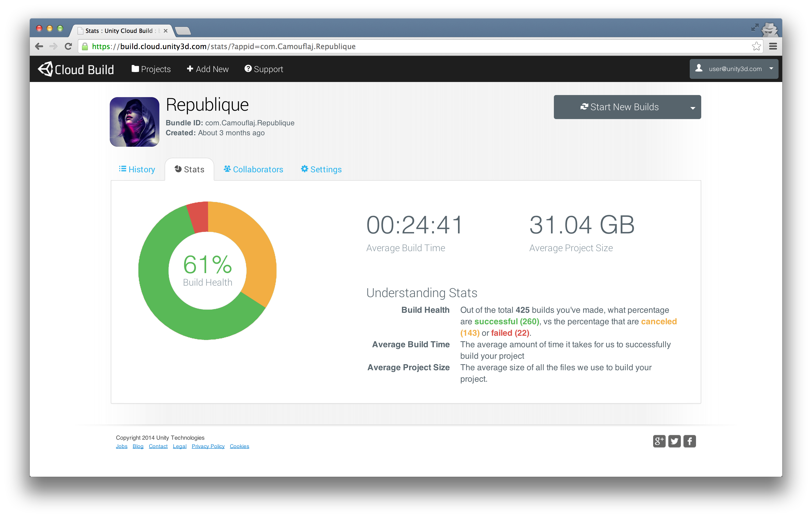Click the 61% Build Health value
The image size is (812, 518).
(207, 264)
